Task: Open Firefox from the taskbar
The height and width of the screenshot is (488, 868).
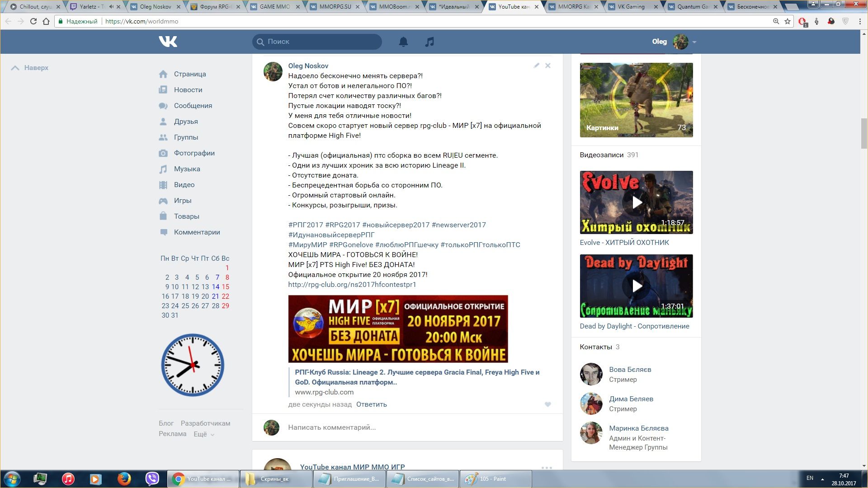Action: (124, 479)
